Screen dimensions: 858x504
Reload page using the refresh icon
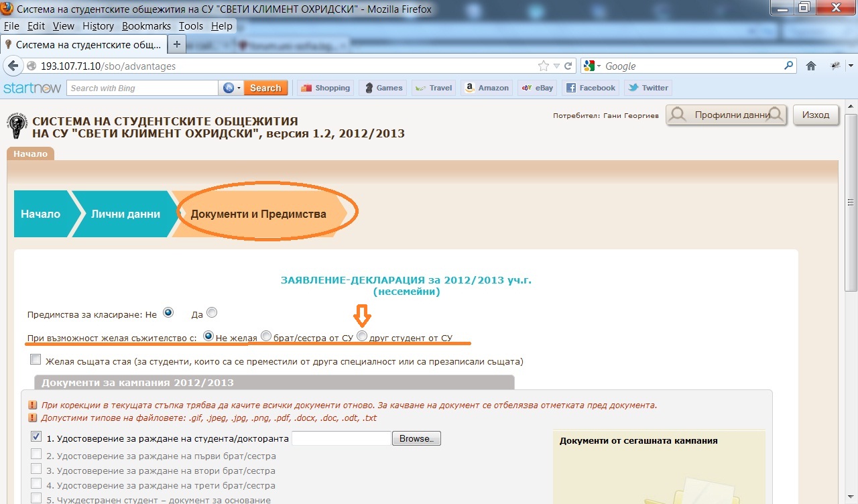pos(568,66)
